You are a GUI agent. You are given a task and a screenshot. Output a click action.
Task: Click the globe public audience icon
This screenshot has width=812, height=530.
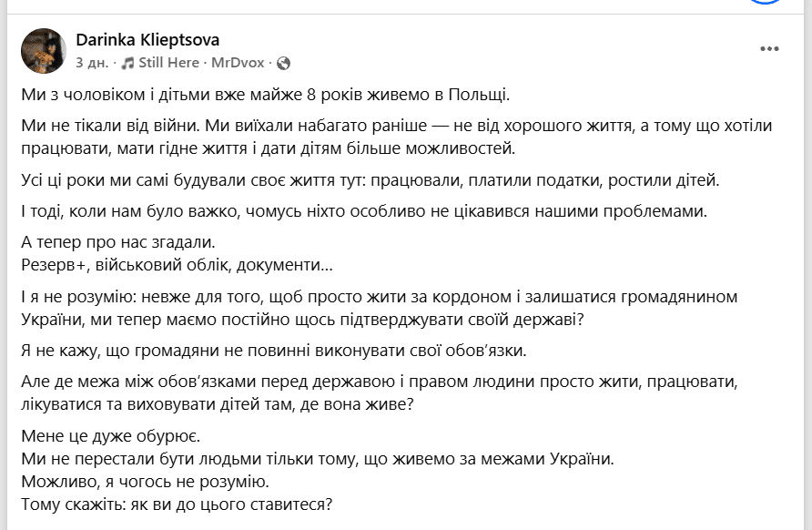point(283,63)
